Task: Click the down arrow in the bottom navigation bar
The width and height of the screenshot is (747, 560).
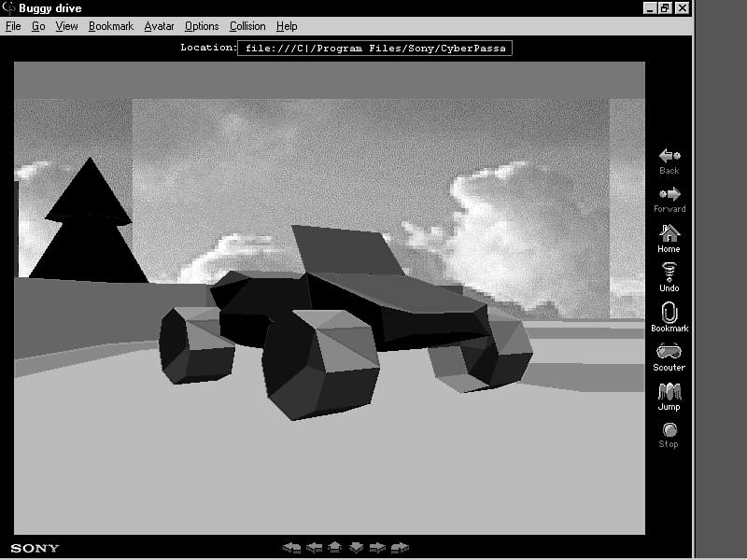Action: pos(356,547)
